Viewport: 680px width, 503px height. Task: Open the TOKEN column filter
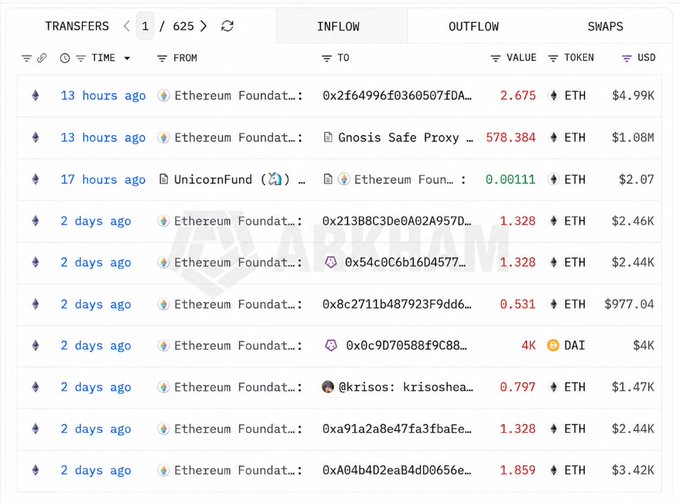(553, 58)
